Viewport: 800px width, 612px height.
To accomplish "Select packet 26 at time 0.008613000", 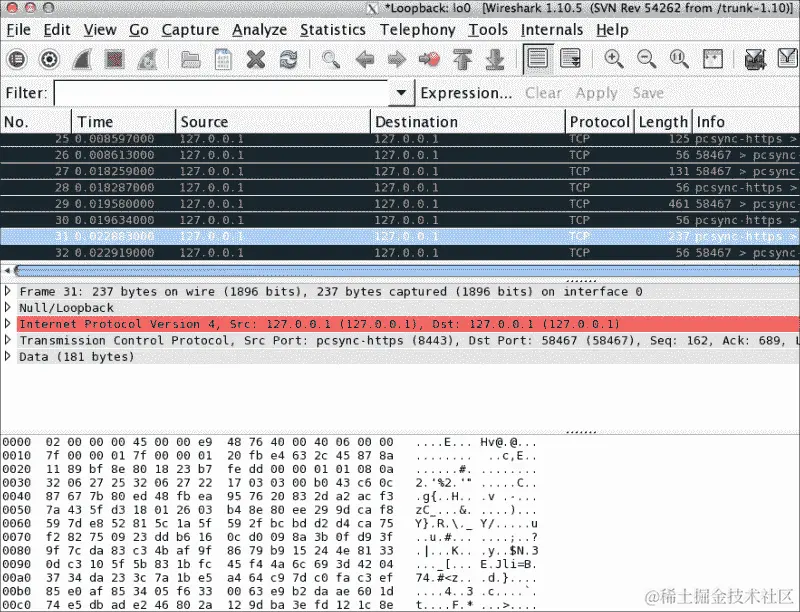I will click(400, 155).
